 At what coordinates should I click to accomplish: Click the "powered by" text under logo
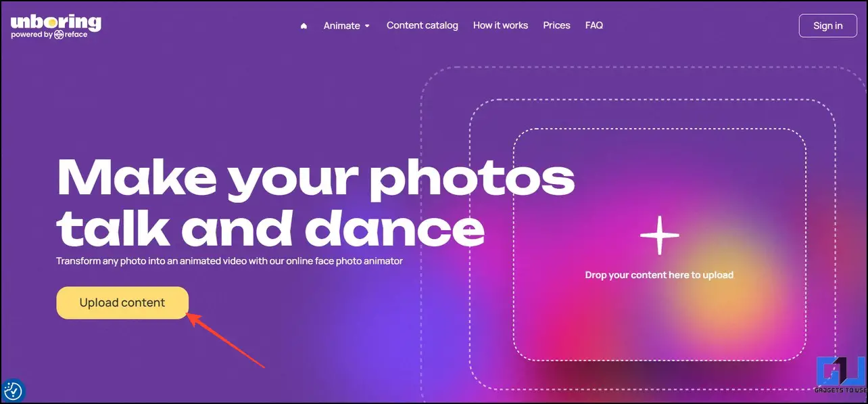[x=32, y=35]
